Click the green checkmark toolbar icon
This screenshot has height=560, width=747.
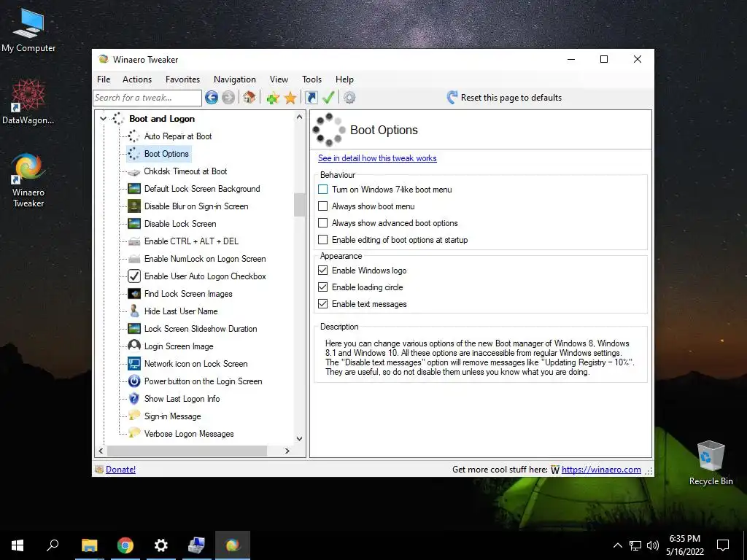point(328,98)
